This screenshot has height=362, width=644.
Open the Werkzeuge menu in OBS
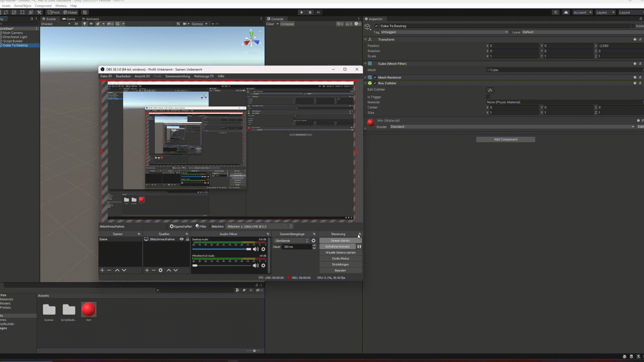(204, 76)
